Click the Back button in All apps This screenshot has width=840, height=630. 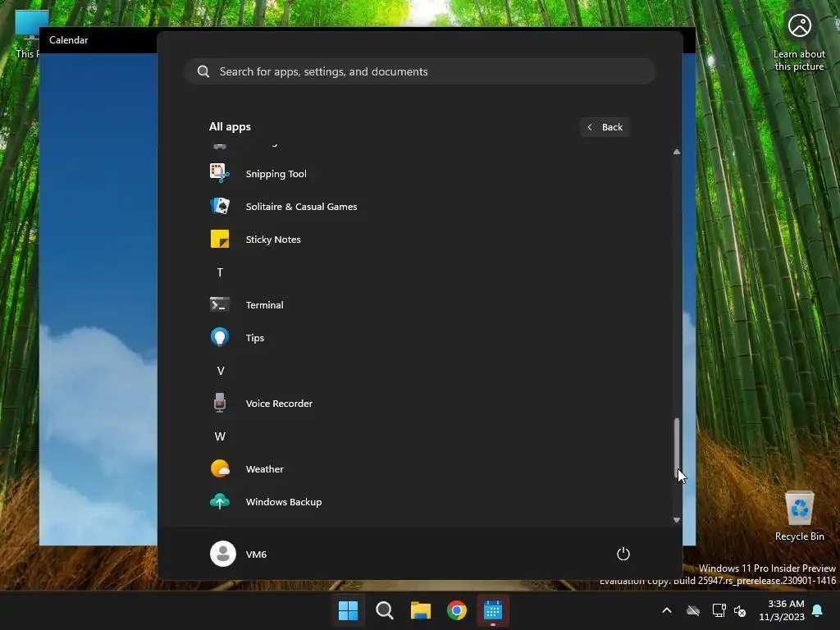tap(605, 127)
